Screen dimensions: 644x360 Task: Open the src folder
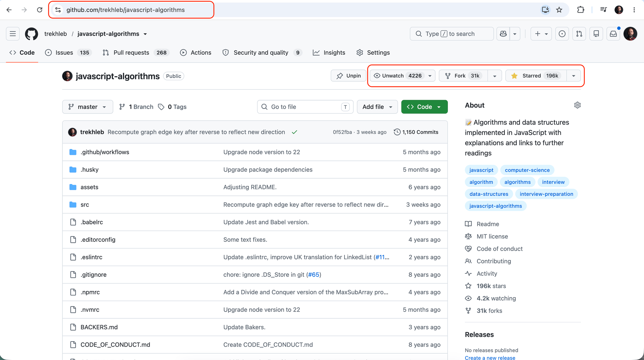(85, 205)
